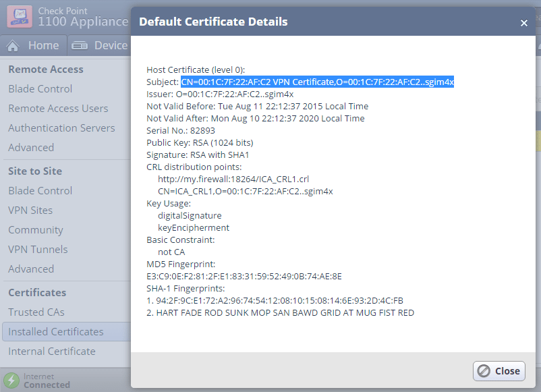Click the Home house icon

13,45
